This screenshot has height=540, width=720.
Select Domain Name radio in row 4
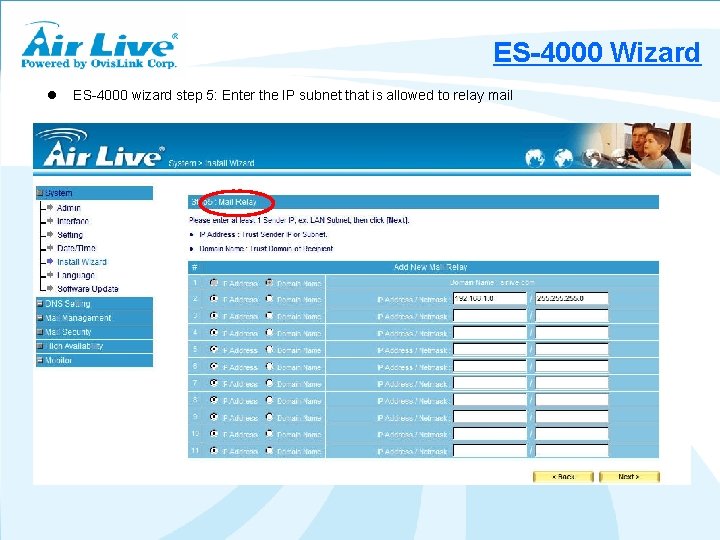(x=270, y=332)
